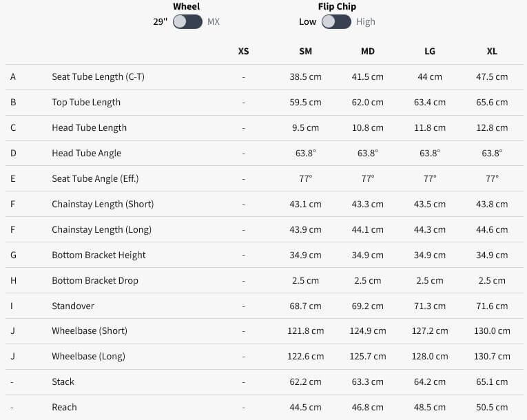
Task: Click the SM Wheelbase (Short) value 121.8 cm
Action: 305,330
